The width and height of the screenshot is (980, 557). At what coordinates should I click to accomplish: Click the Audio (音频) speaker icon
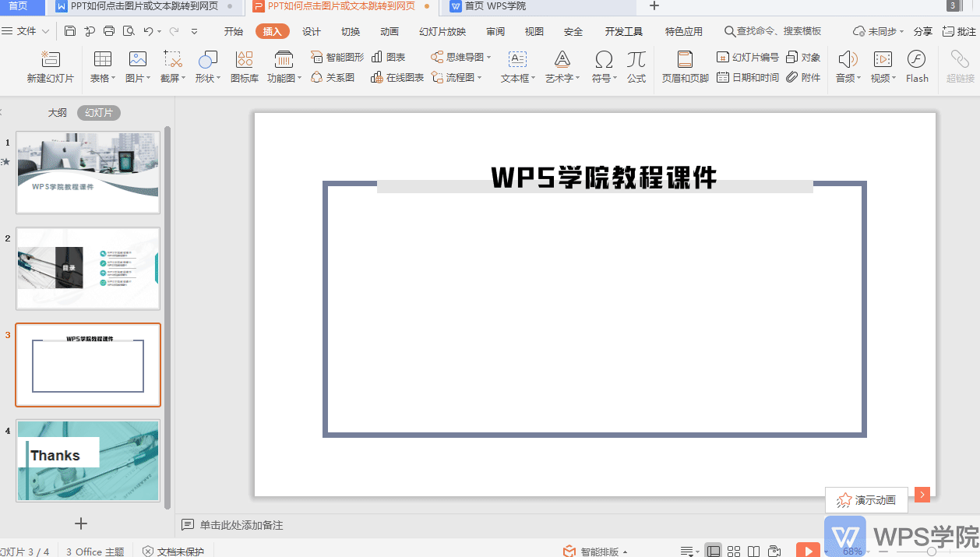[x=848, y=59]
